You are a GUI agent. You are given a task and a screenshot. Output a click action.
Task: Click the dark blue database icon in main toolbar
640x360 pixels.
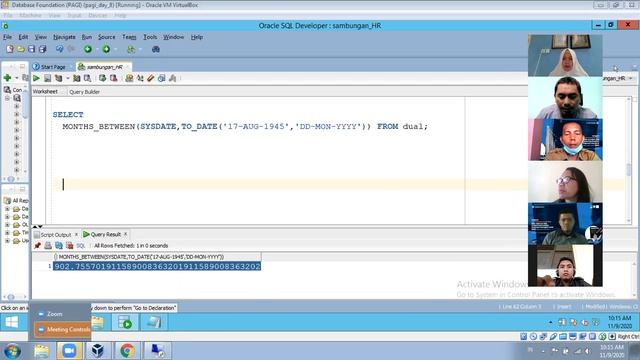(156, 49)
